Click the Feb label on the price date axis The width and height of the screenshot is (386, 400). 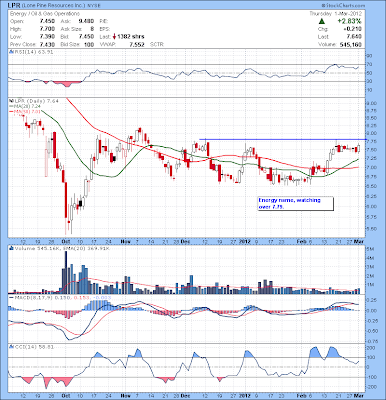click(301, 241)
